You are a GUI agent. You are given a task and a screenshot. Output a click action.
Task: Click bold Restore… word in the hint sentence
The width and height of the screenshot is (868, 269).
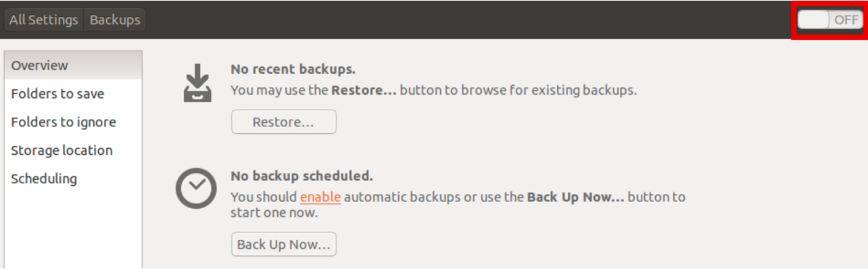click(364, 90)
